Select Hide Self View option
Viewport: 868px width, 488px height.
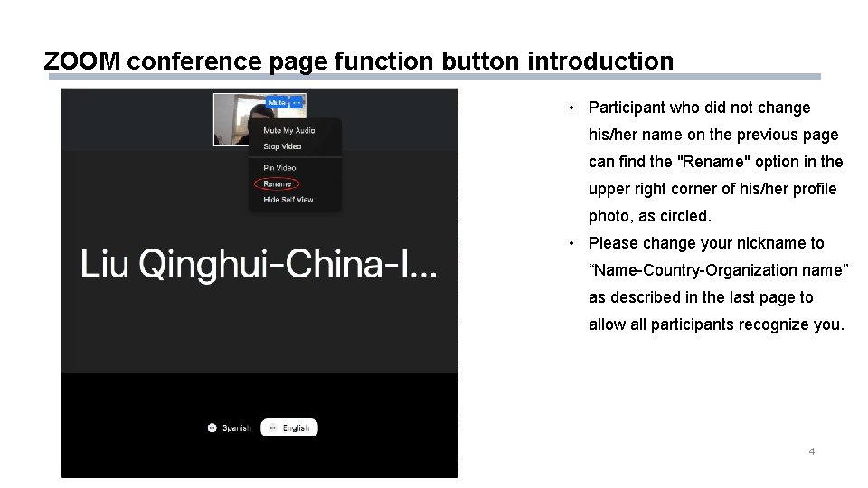(288, 200)
